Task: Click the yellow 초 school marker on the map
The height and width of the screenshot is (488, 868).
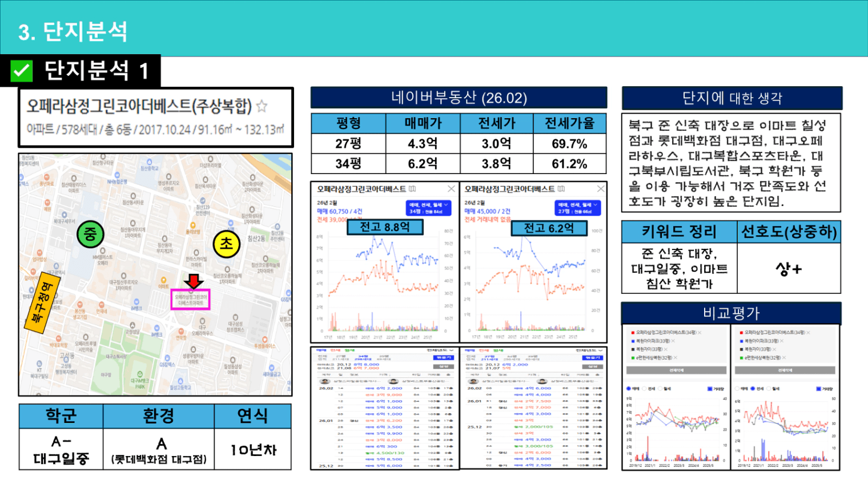Action: pyautogui.click(x=226, y=244)
